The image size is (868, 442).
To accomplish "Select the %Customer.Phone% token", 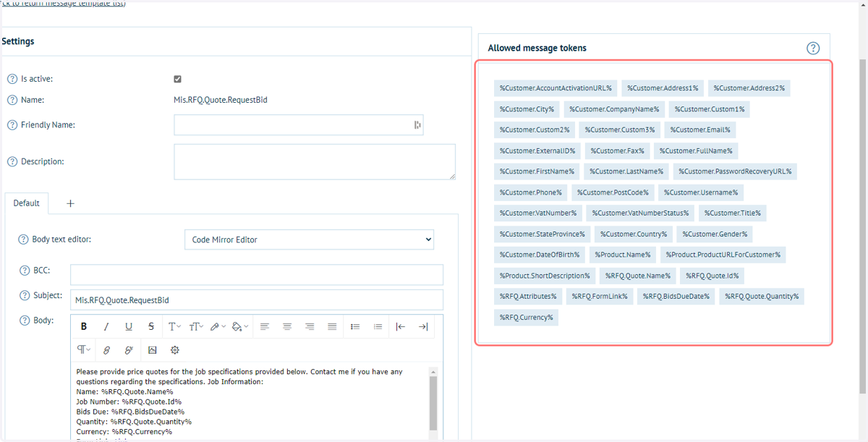I will (530, 192).
